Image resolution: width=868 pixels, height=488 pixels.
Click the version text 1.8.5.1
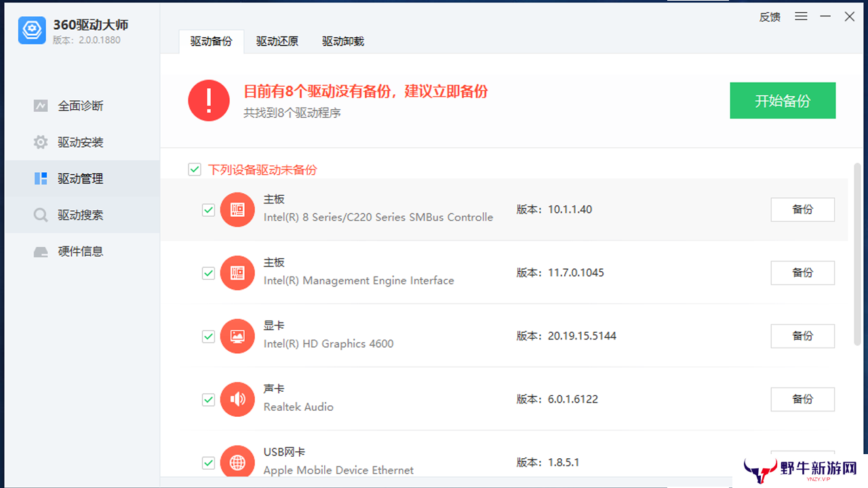(x=564, y=462)
